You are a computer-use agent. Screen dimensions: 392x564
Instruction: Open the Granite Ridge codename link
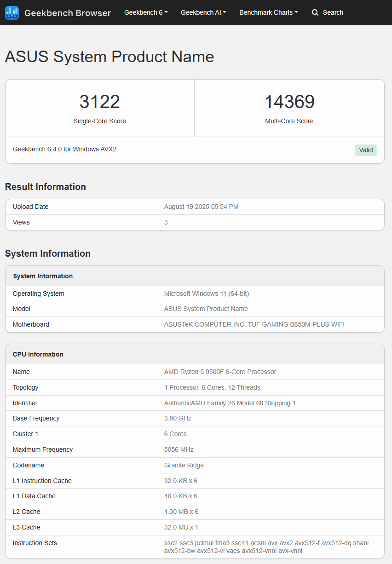184,465
